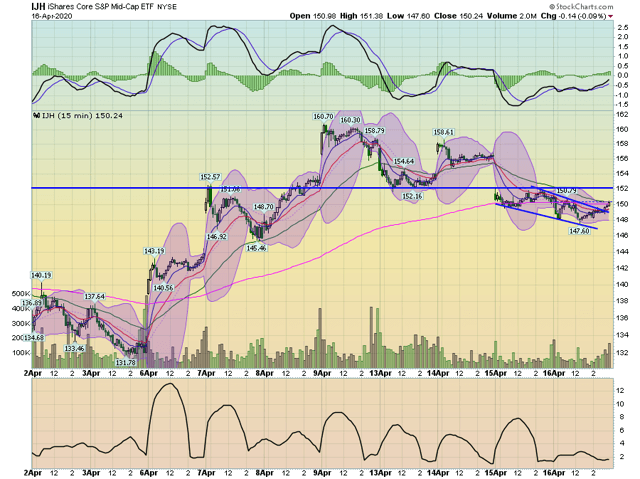Click the 152.16 price label
640x479 pixels.
[x=412, y=196]
